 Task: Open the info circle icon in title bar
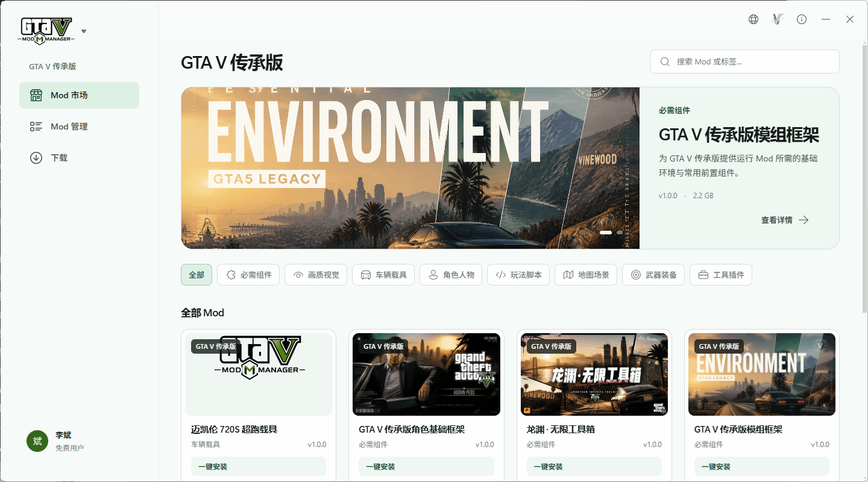point(802,19)
